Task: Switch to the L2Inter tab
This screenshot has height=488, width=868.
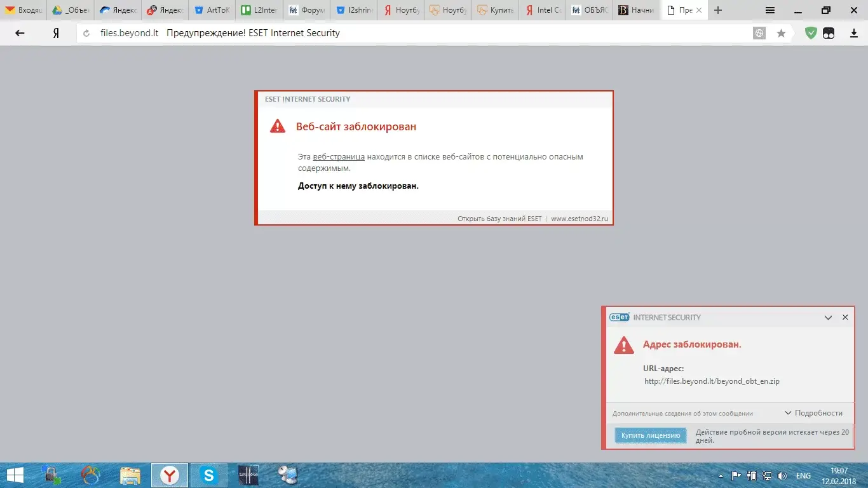Action: point(259,10)
